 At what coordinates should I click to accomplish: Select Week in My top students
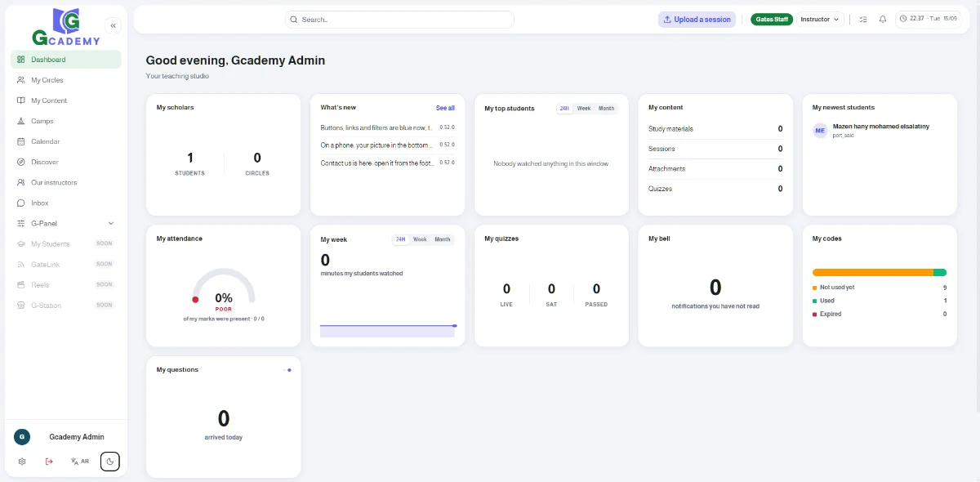coord(584,108)
